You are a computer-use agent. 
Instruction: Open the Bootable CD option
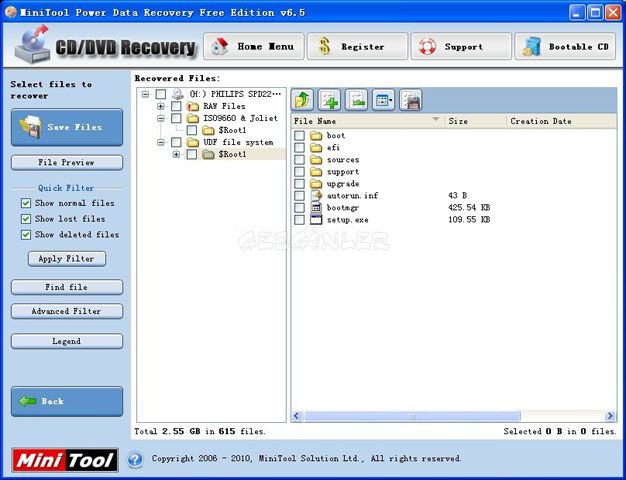[565, 47]
